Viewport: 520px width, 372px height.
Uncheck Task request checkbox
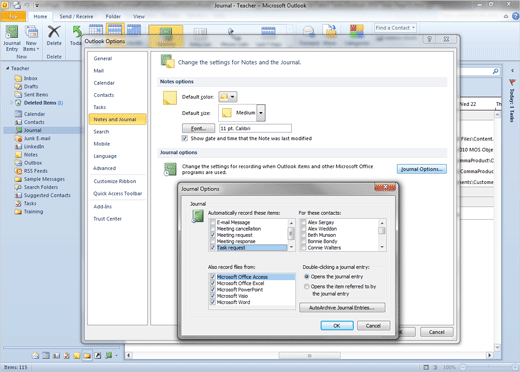click(x=213, y=248)
